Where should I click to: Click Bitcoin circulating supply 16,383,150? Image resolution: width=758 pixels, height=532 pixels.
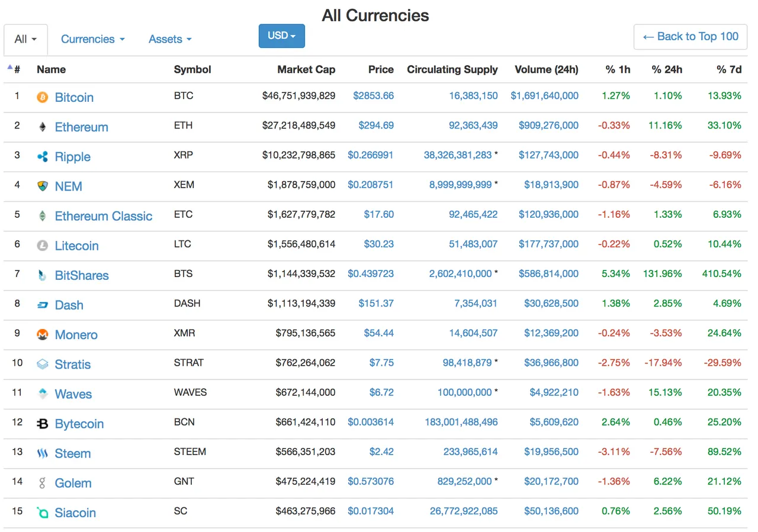click(474, 96)
